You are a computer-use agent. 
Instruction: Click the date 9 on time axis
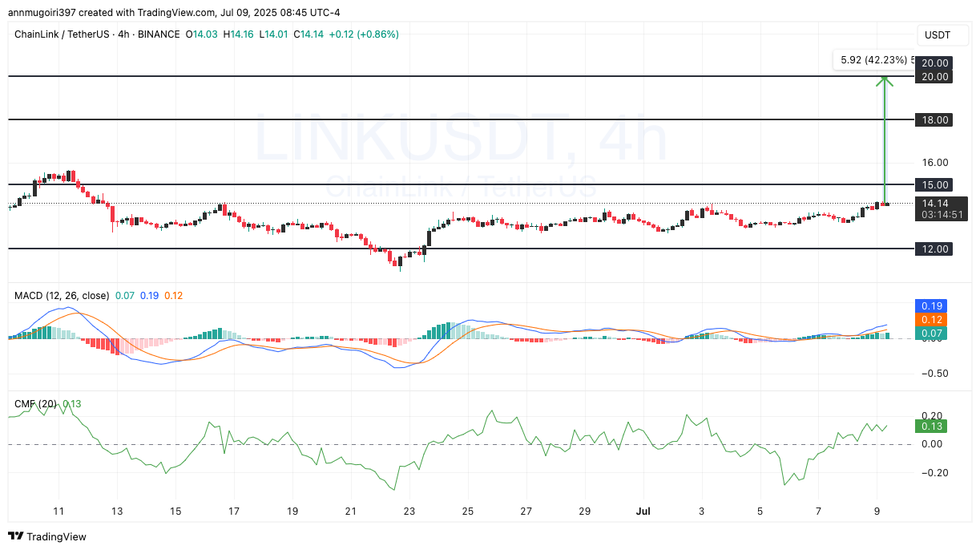click(877, 511)
